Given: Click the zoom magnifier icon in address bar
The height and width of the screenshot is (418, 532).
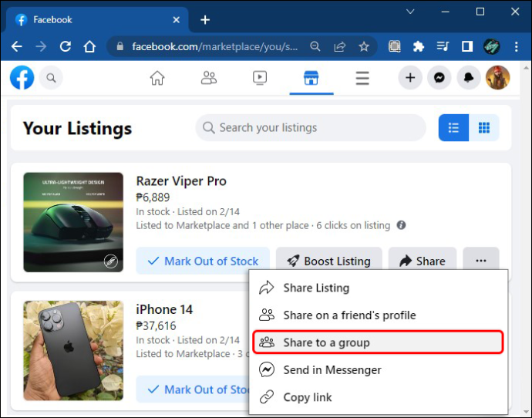Looking at the screenshot, I should 315,46.
